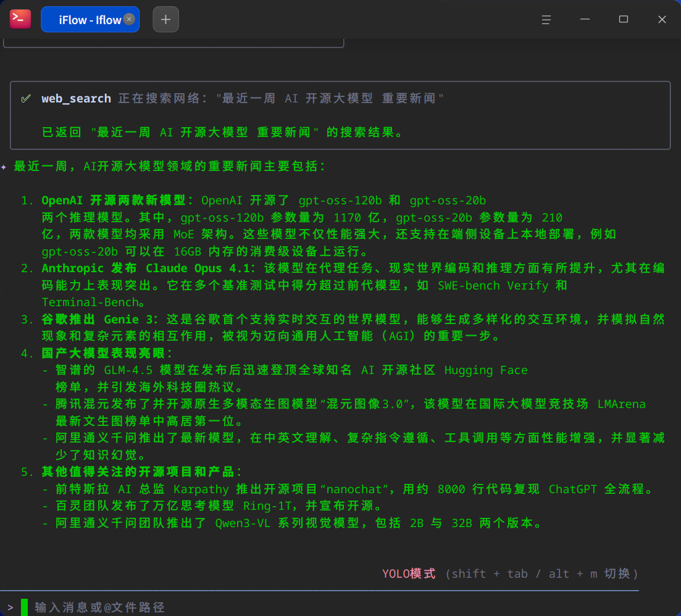Click the text SWE-bench Verify

click(x=493, y=285)
